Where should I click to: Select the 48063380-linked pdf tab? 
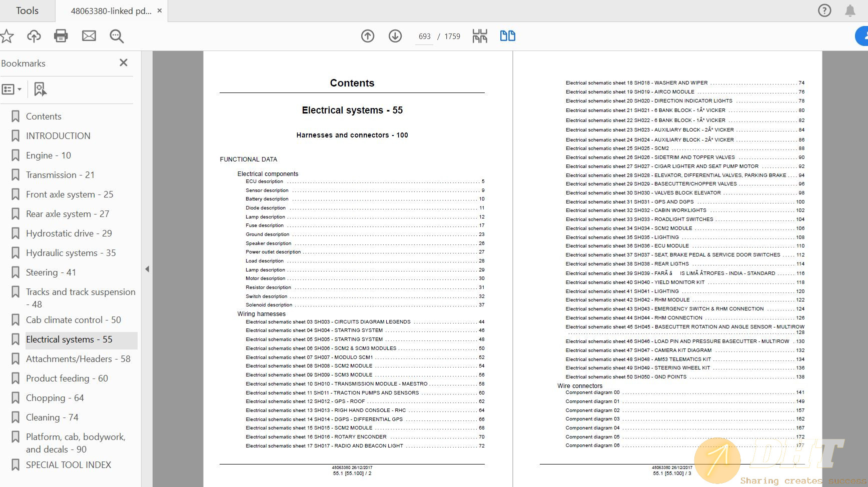click(111, 11)
